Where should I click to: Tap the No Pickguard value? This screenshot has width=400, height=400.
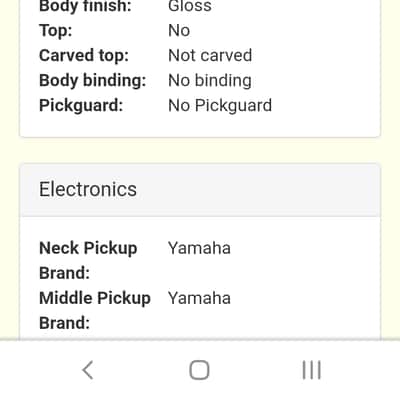click(220, 106)
